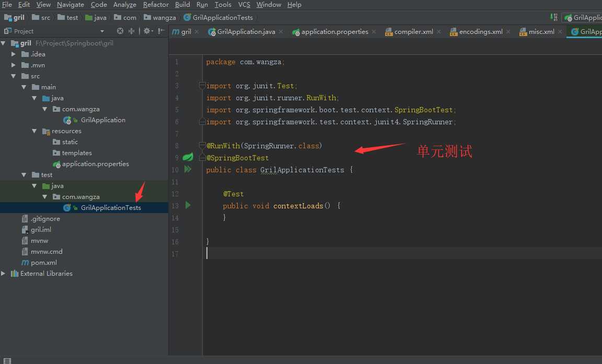Click the tool window toggle in status bar
The width and height of the screenshot is (602, 364).
tap(7, 361)
